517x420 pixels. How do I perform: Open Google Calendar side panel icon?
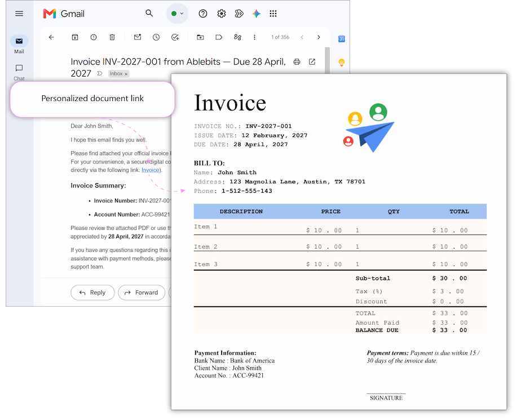pyautogui.click(x=342, y=39)
